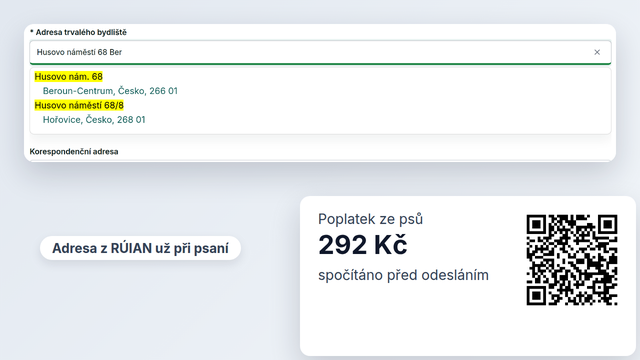Select suggestion 'Husovo náměstí 68/8'

(x=79, y=105)
